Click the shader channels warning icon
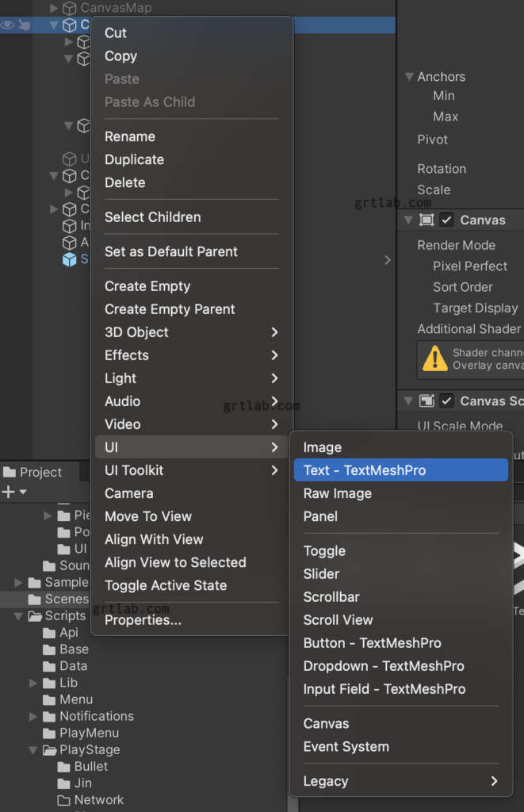Screen dimensions: 524x812 (x=434, y=360)
